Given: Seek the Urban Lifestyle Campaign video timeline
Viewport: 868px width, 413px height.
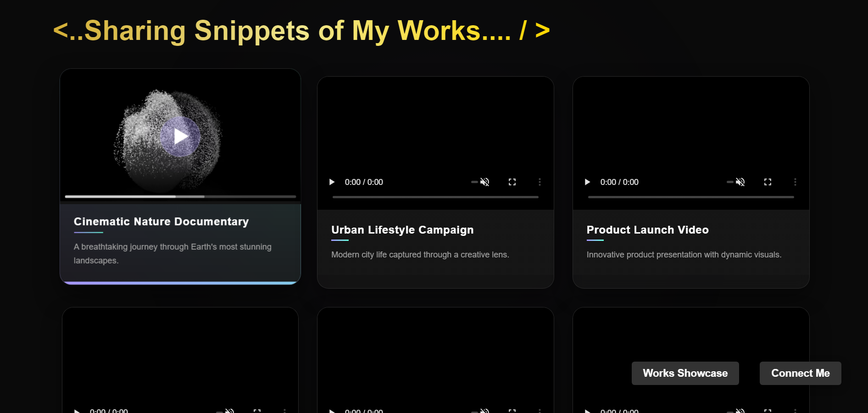Looking at the screenshot, I should (x=435, y=197).
